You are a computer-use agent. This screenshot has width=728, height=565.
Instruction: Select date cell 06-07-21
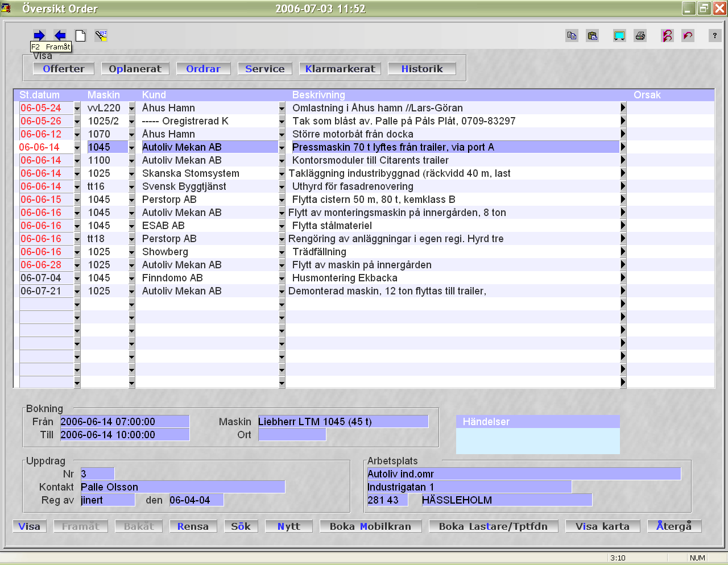coord(47,291)
